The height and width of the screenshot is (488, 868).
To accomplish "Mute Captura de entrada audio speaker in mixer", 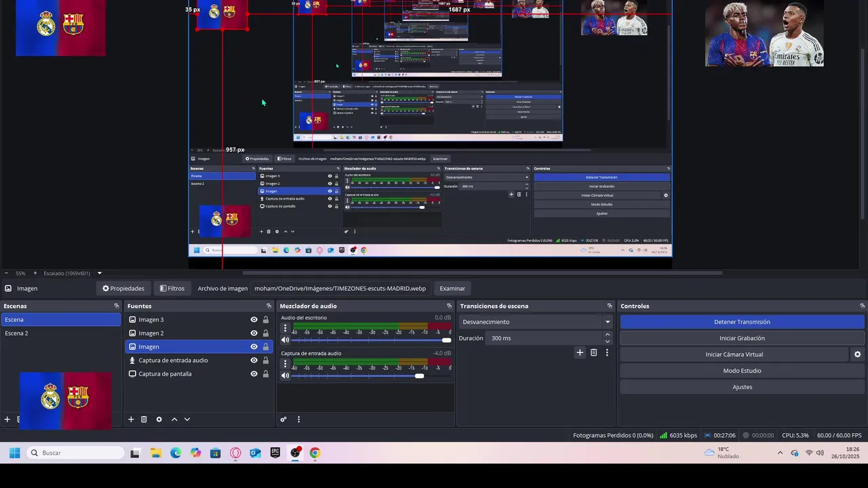I will 285,375.
